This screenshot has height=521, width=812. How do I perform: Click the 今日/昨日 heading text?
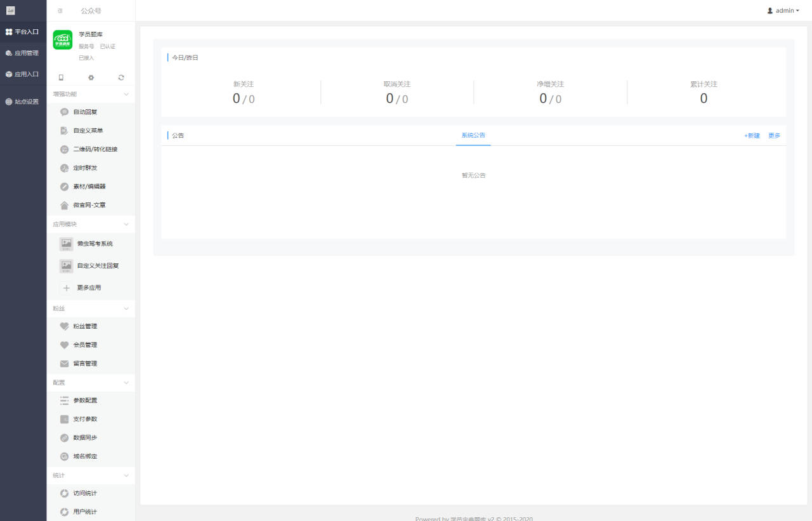point(185,58)
